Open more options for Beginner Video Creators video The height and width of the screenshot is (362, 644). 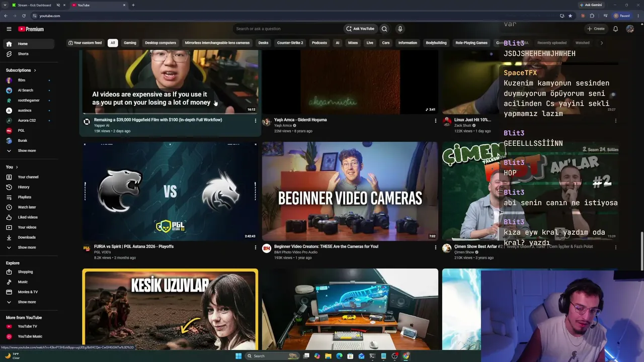(435, 247)
